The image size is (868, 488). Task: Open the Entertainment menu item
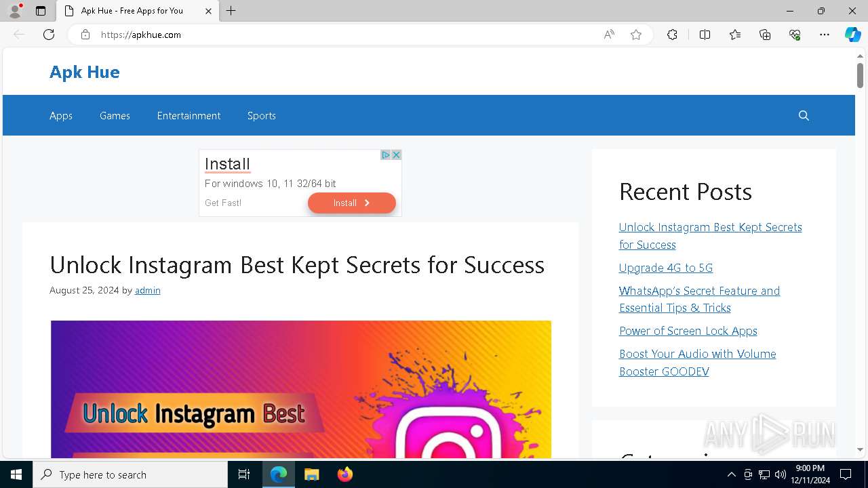[189, 116]
